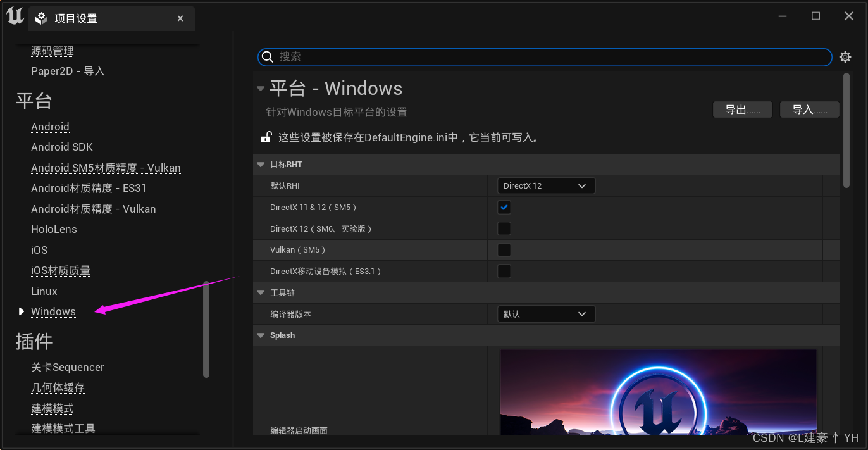The width and height of the screenshot is (868, 450).
Task: Click the Project Settings tab icon
Action: tap(42, 18)
